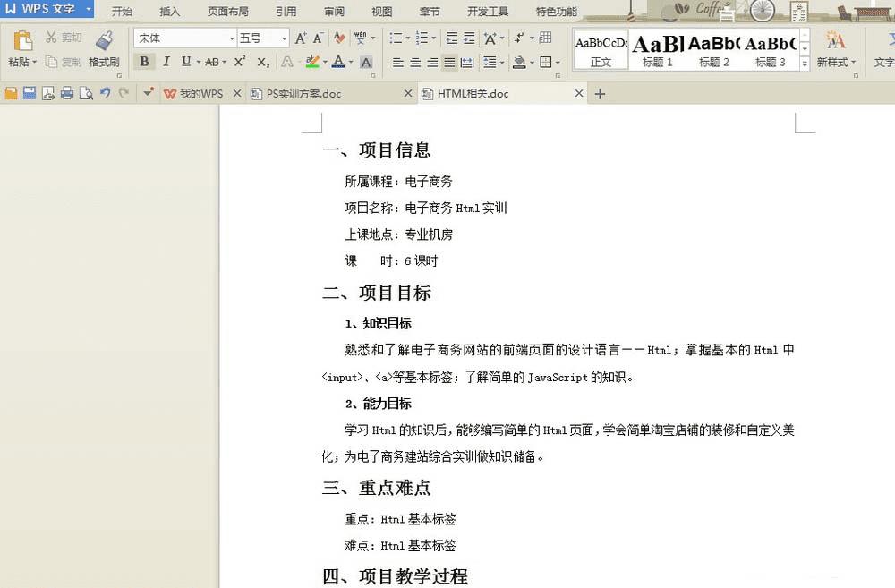Open the 页面布局 (Page Layout) tab
The width and height of the screenshot is (895, 588).
pos(227,12)
